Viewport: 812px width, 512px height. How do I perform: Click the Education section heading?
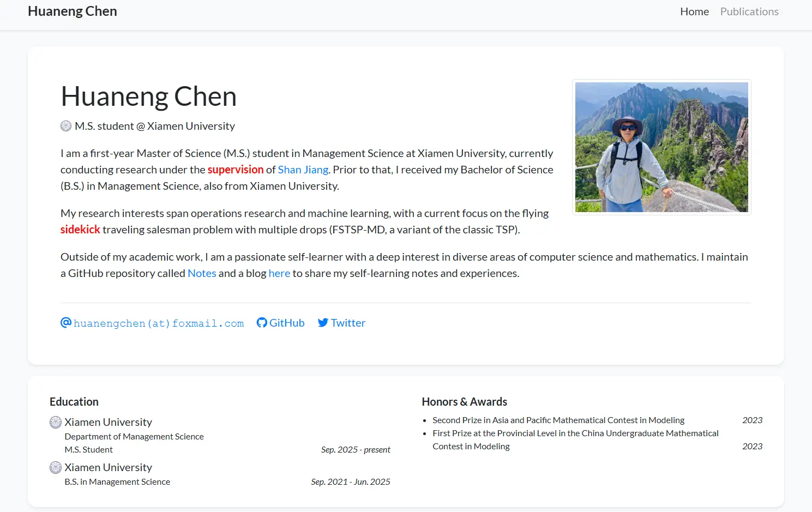coord(74,402)
